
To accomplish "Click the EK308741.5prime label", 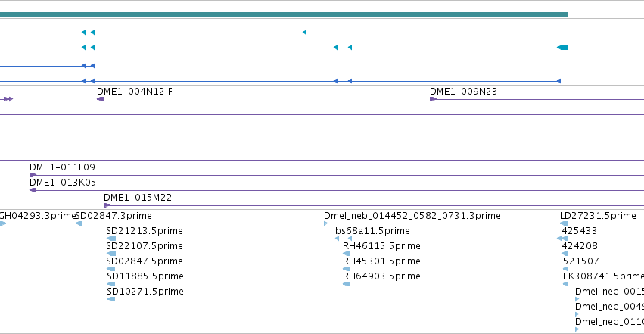I will [603, 276].
